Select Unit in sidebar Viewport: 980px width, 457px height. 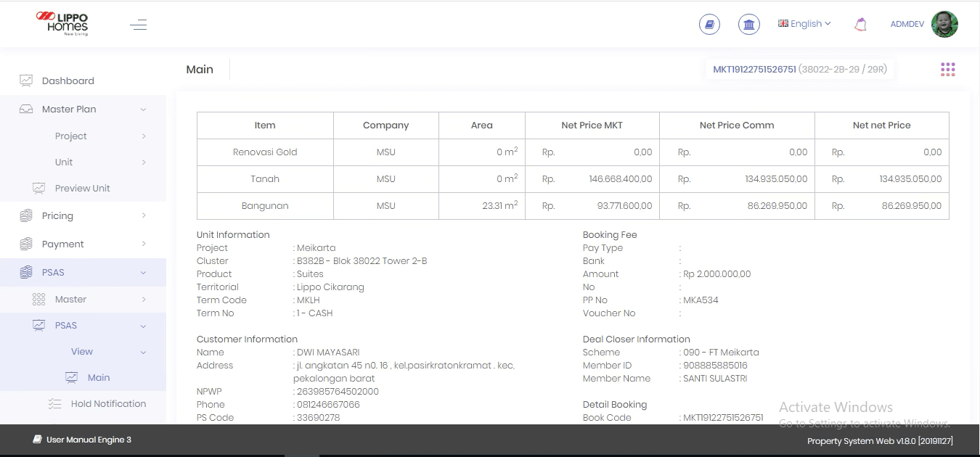click(64, 162)
